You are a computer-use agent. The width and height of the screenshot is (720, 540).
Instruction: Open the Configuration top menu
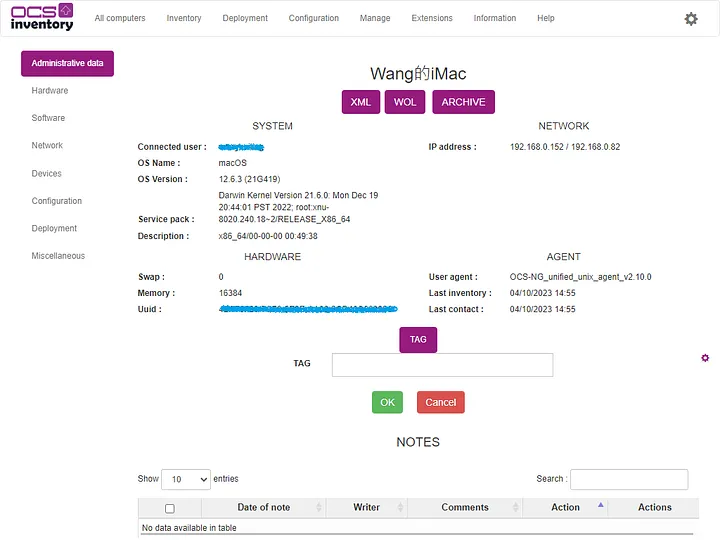coord(314,18)
